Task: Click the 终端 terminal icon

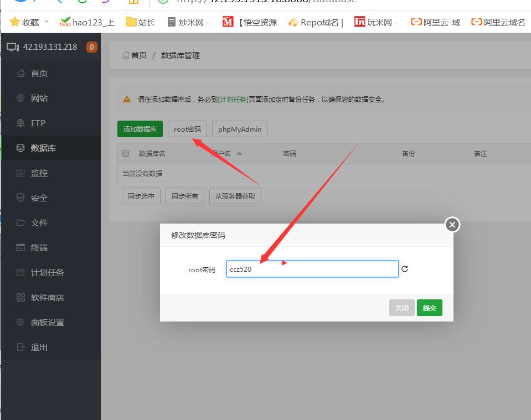Action: pyautogui.click(x=20, y=247)
